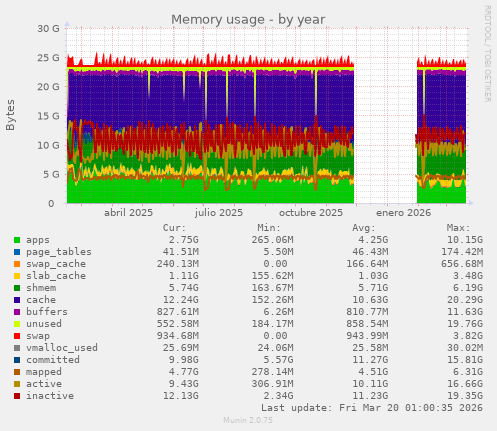Click the cache legend color swatch

(17, 300)
